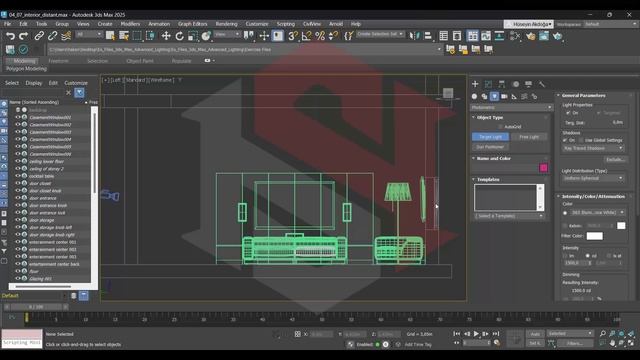Hide the door closet object
The width and height of the screenshot is (640, 360).
click(18, 183)
